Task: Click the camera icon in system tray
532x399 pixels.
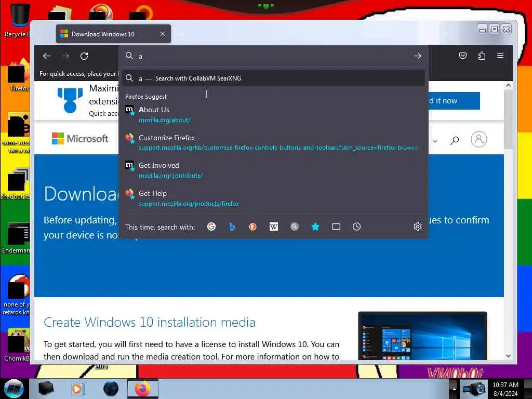Action: tap(474, 389)
